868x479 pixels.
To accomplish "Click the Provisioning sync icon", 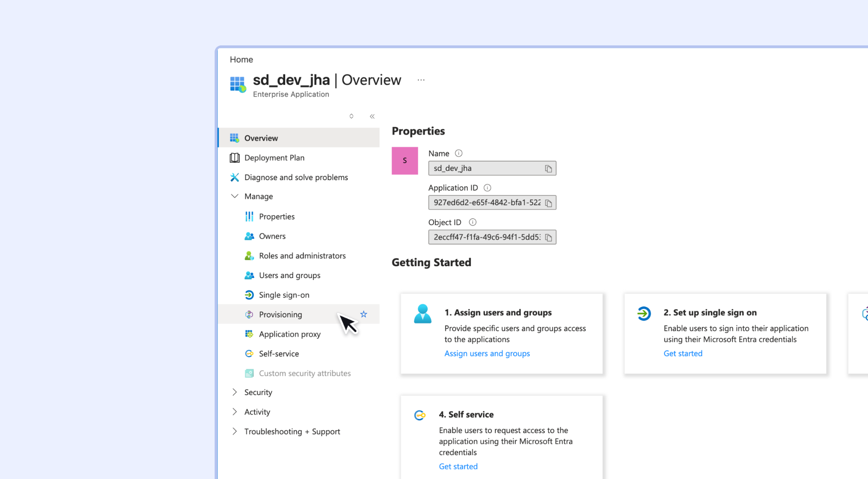I will coord(249,315).
